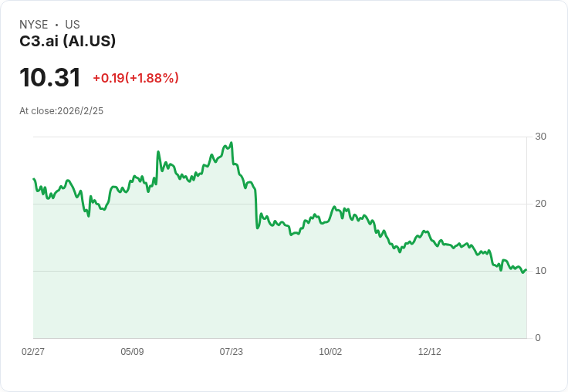568x392 pixels.
Task: Click the US market label
Action: [73, 25]
